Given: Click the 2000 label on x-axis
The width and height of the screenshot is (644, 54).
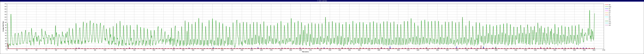Looking at the screenshot, I should click(x=203, y=50).
